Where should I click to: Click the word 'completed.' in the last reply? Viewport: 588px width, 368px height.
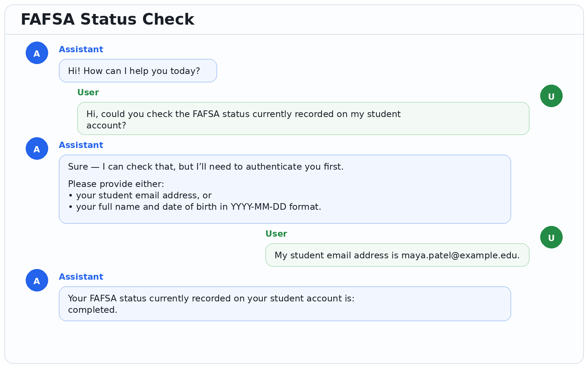coord(93,310)
